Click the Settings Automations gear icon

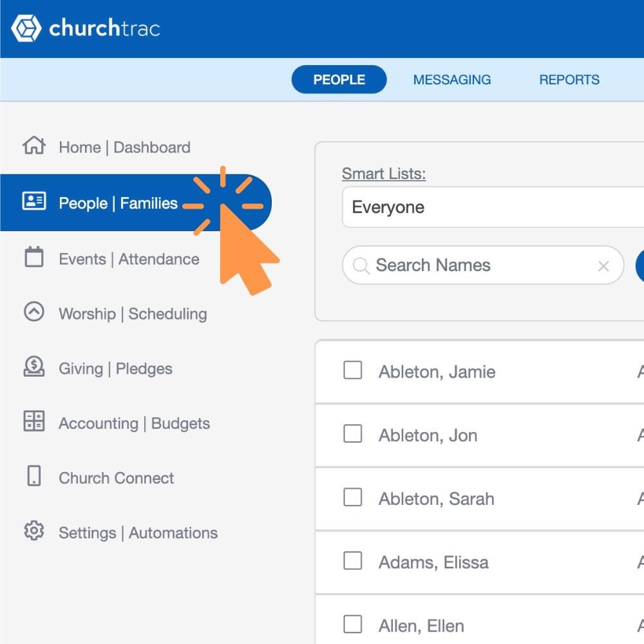click(33, 531)
